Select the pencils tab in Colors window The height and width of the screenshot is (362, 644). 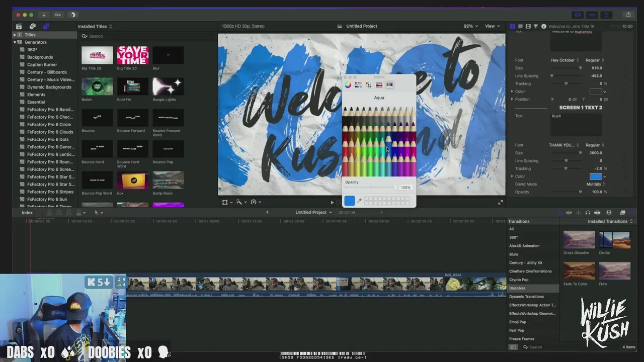point(389,85)
